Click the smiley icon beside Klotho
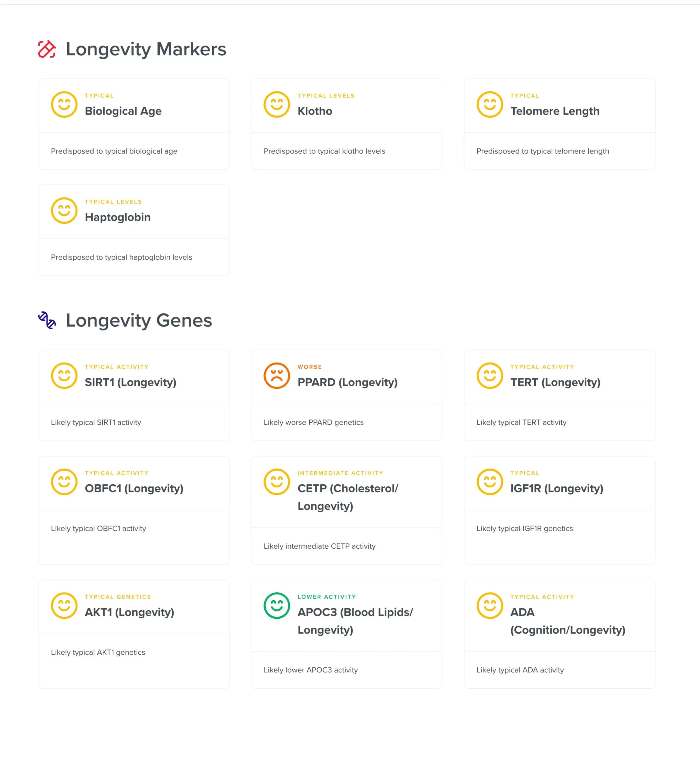The height and width of the screenshot is (772, 700). tap(277, 104)
